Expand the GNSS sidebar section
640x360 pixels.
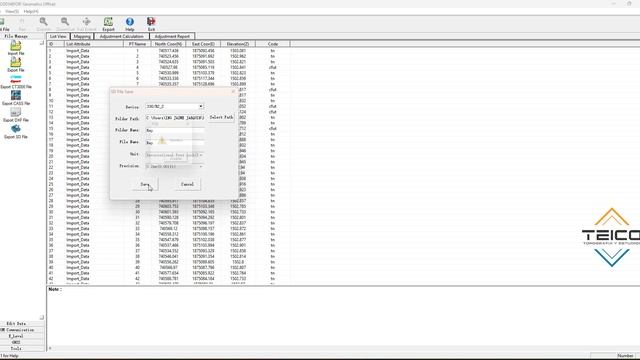click(16, 342)
